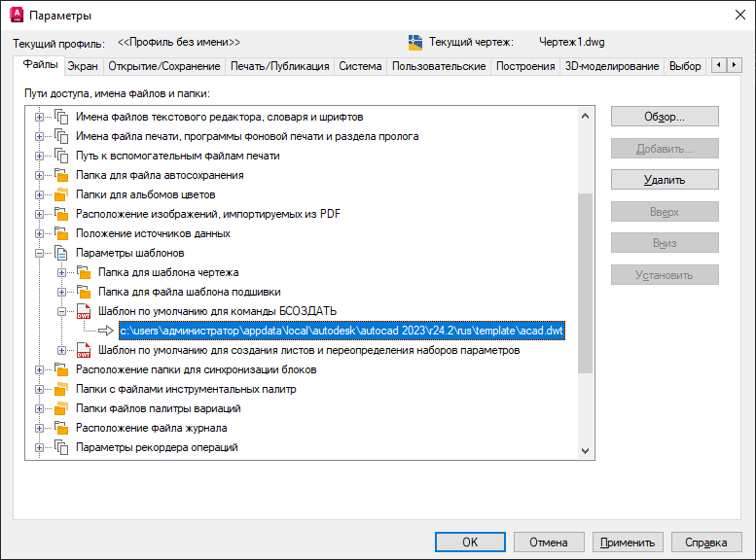
Task: Expand 'Расположение файла журнала' node
Action: coord(40,428)
